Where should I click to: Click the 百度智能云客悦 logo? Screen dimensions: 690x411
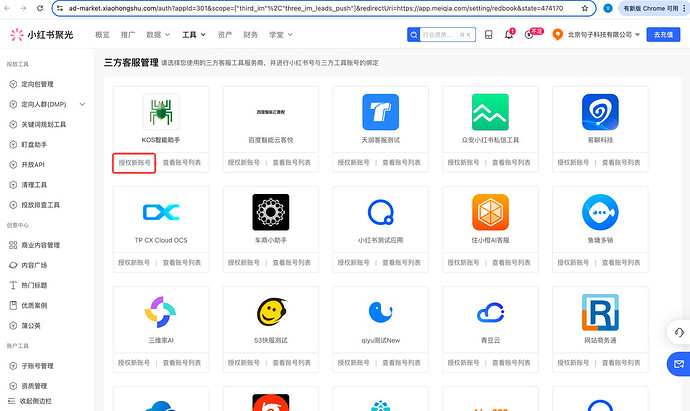(271, 112)
